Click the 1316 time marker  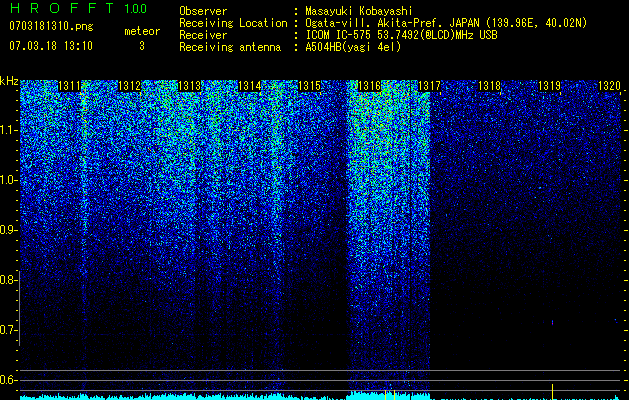pyautogui.click(x=369, y=86)
